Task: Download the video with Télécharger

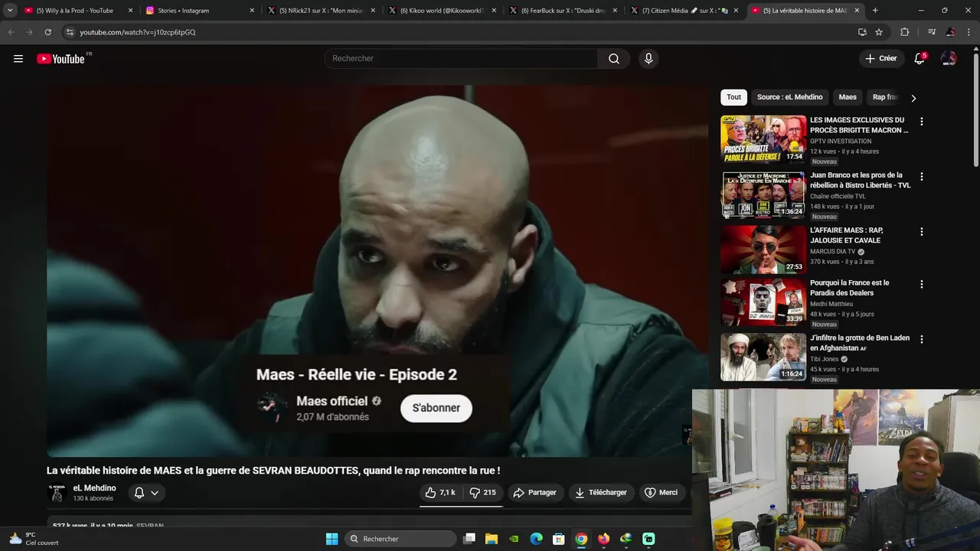Action: 601,493
